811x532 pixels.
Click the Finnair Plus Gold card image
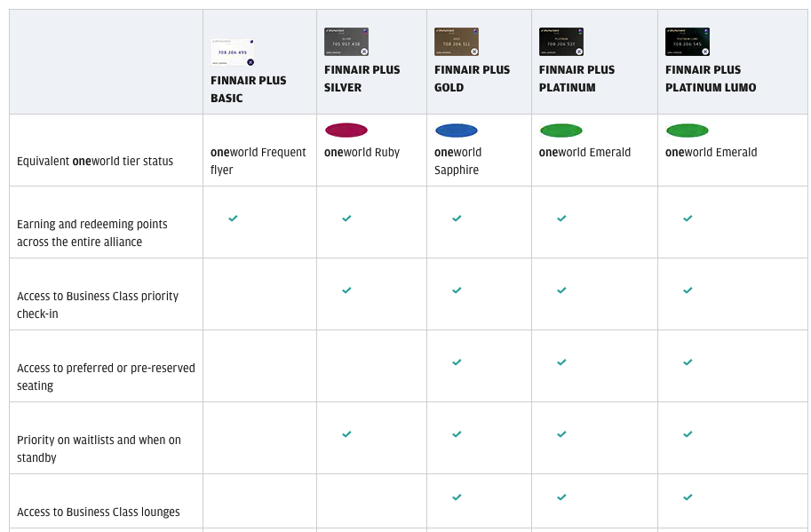457,42
